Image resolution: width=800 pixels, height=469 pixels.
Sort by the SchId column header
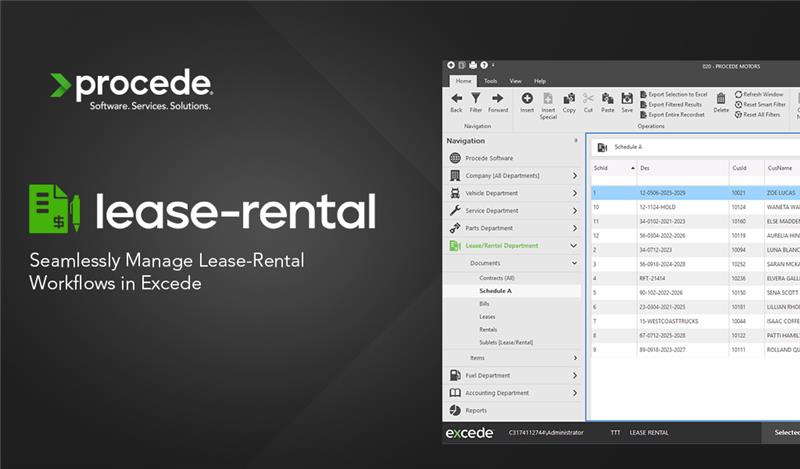tap(614, 168)
